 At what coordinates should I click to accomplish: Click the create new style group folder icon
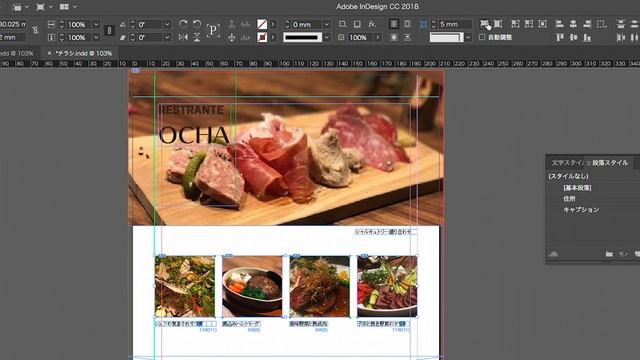click(609, 254)
